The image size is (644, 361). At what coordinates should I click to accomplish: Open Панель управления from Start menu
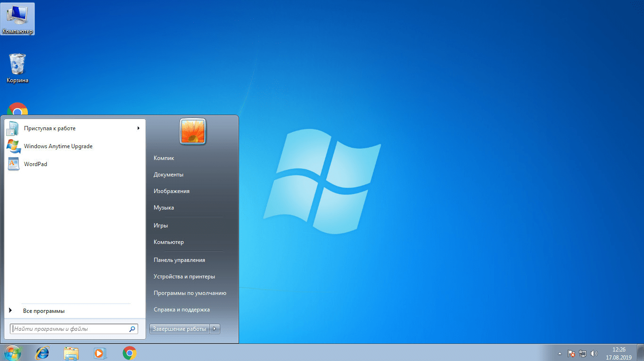179,260
